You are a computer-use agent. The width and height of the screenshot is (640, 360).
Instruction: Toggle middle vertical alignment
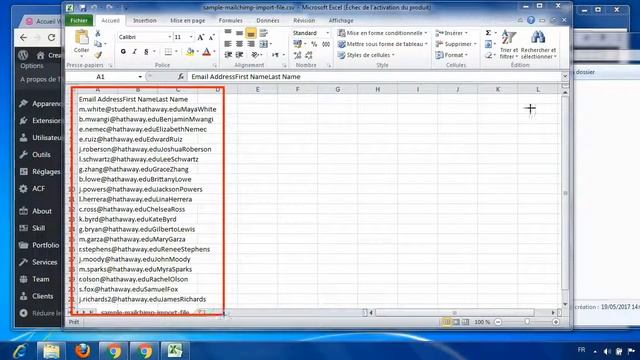tap(240, 33)
